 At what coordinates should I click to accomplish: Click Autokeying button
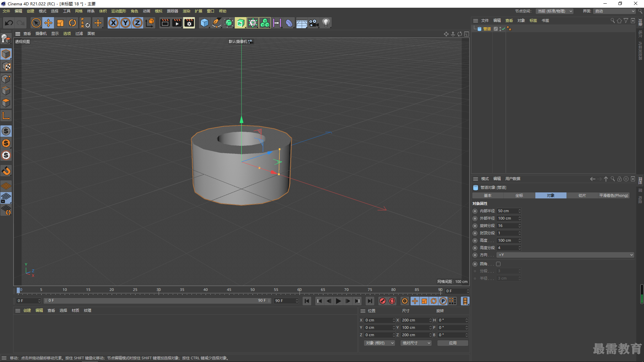tap(392, 301)
